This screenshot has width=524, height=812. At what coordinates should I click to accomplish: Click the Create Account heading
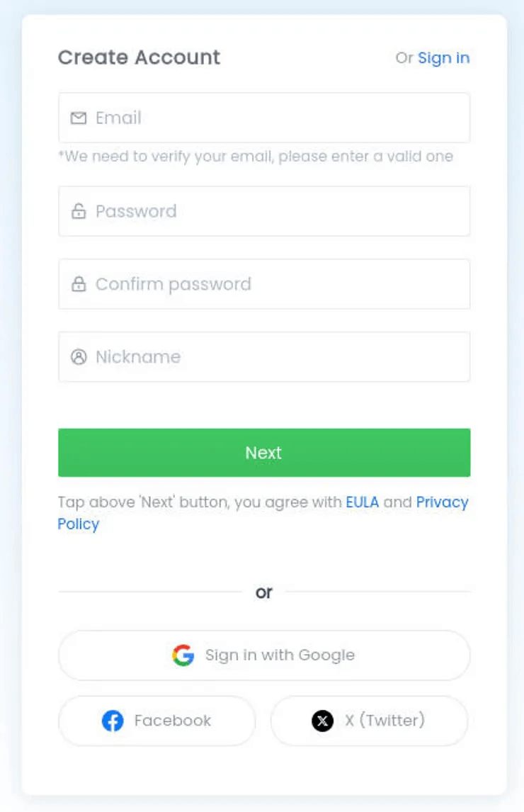(139, 57)
